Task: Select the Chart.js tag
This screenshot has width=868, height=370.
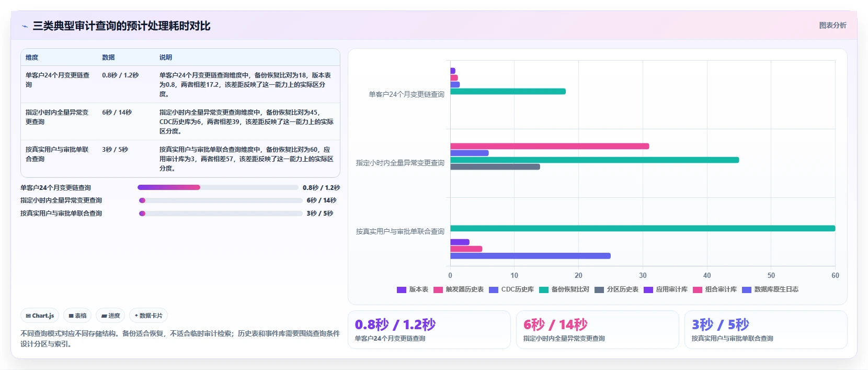Action: 40,316
